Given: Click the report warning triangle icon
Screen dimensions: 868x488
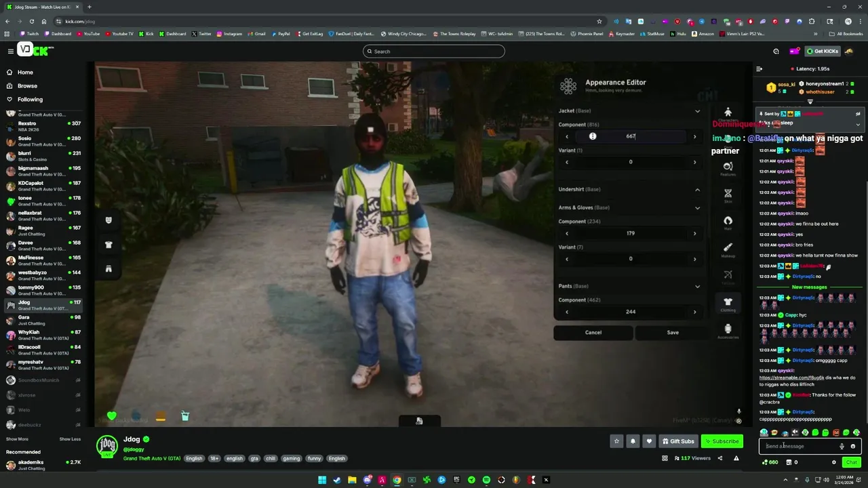Looking at the screenshot, I should pos(736,458).
